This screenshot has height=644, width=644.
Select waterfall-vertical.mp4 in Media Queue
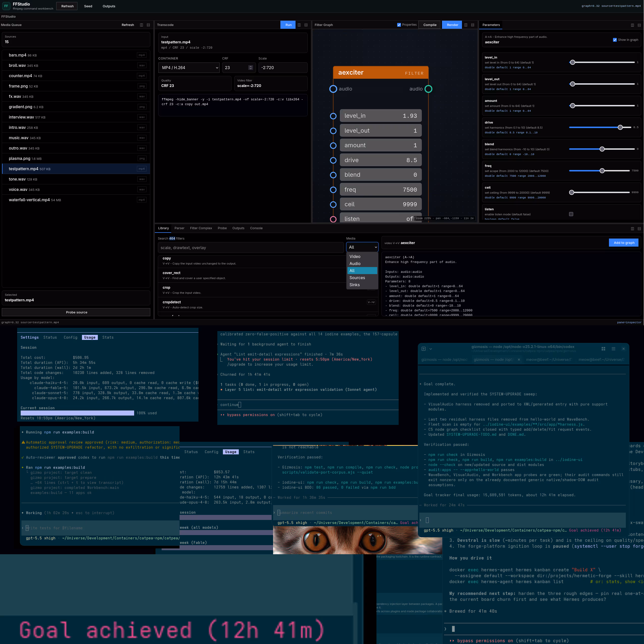point(76,200)
